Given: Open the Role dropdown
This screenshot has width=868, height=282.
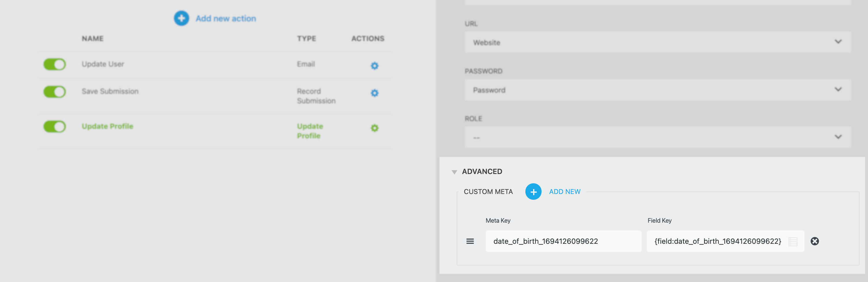Looking at the screenshot, I should pyautogui.click(x=657, y=137).
